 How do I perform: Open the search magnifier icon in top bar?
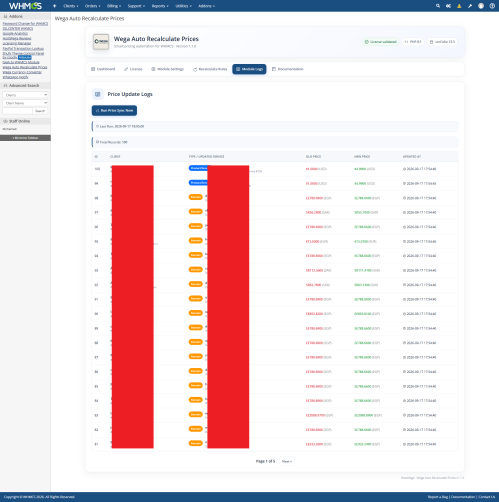(438, 6)
